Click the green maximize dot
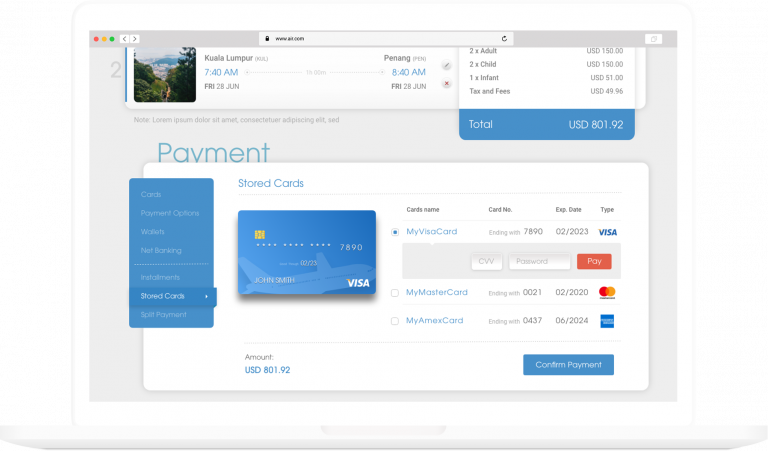Screen dimensions: 768x451 (x=112, y=39)
